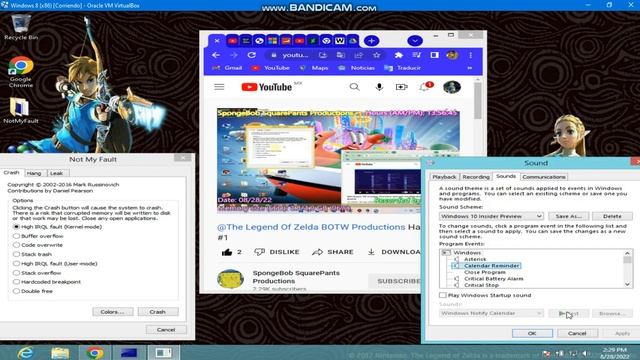Switch to the Communications tab
The image size is (640, 360).
[544, 177]
